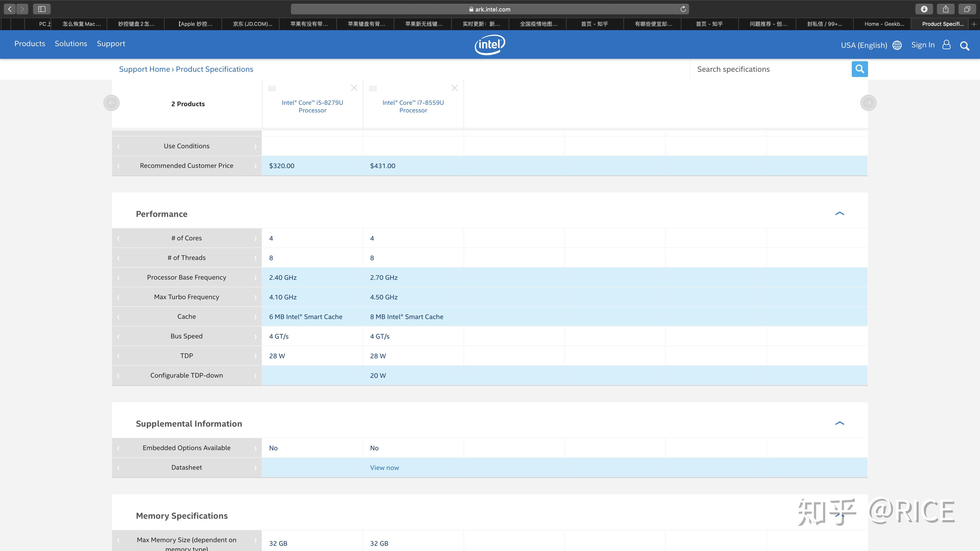The height and width of the screenshot is (551, 980).
Task: Select USA (English) language option
Action: pos(863,45)
